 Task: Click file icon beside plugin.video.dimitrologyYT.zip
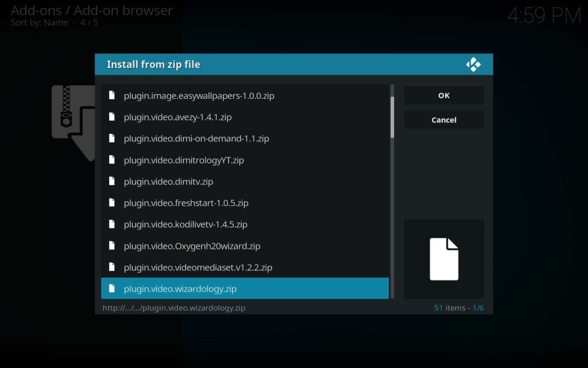click(x=112, y=160)
